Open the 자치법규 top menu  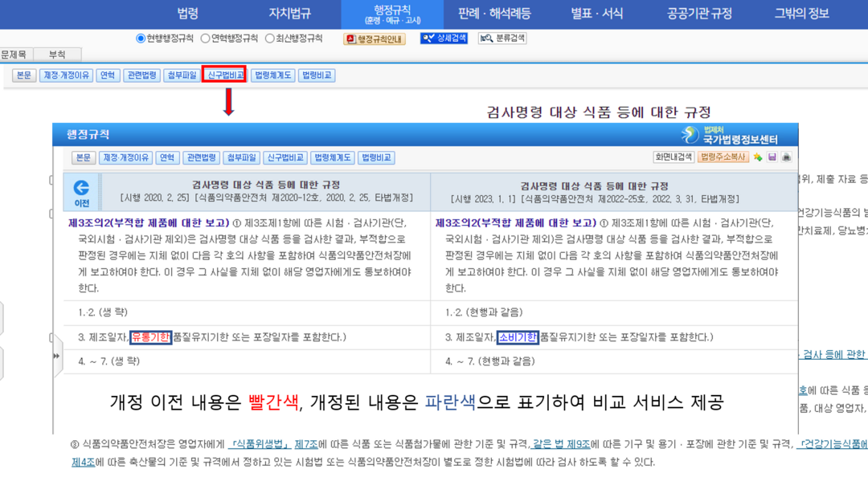289,14
